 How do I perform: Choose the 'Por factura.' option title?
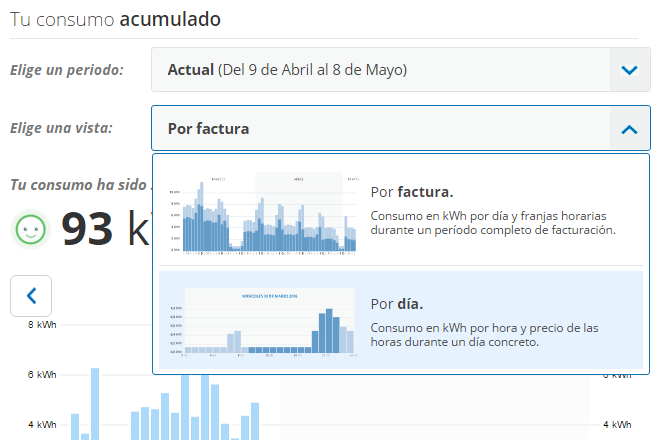pyautogui.click(x=411, y=191)
